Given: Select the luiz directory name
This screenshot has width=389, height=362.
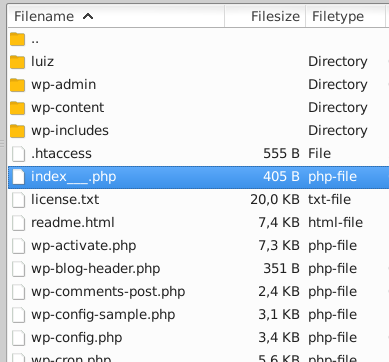Looking at the screenshot, I should [x=42, y=62].
